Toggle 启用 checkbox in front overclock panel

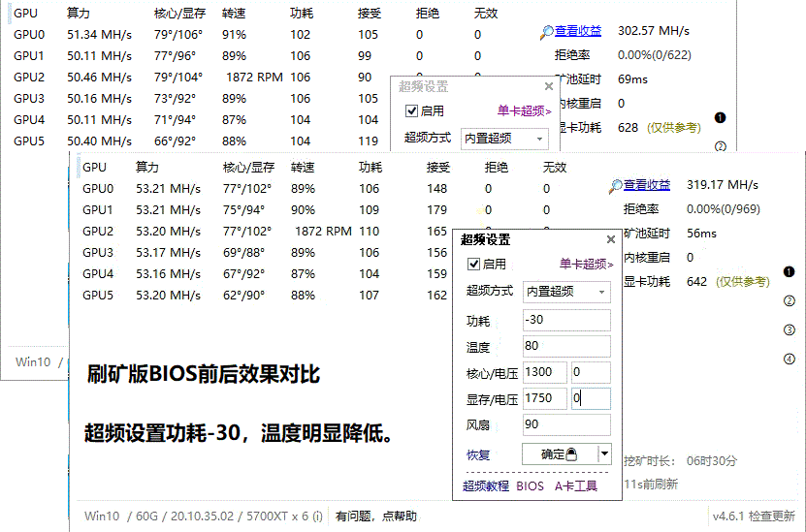(473, 264)
